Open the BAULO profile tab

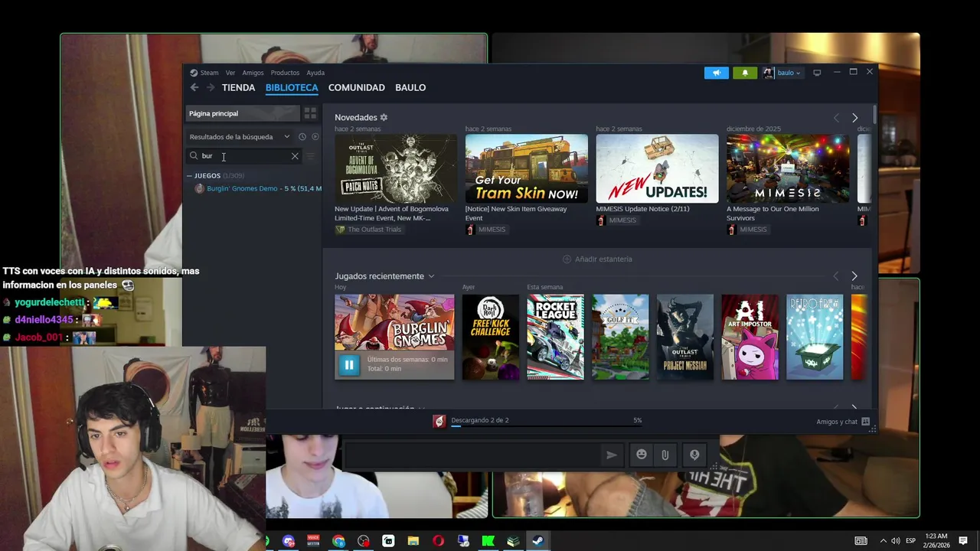[410, 87]
